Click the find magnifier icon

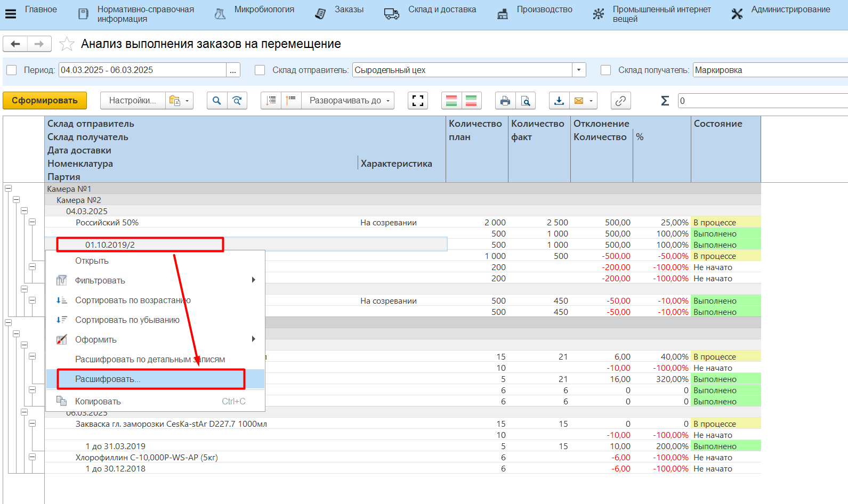[216, 101]
